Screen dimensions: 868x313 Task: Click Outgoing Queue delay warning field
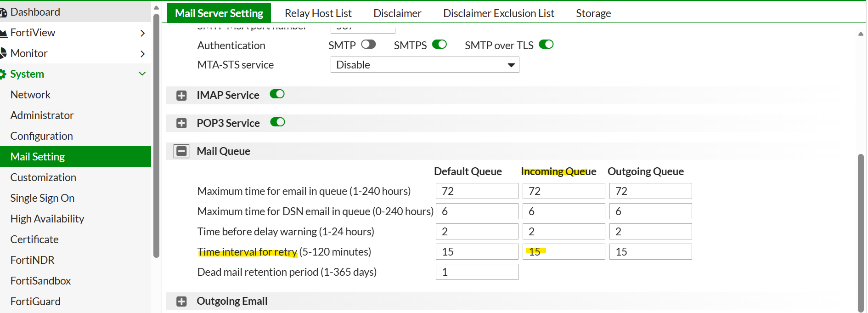click(651, 232)
